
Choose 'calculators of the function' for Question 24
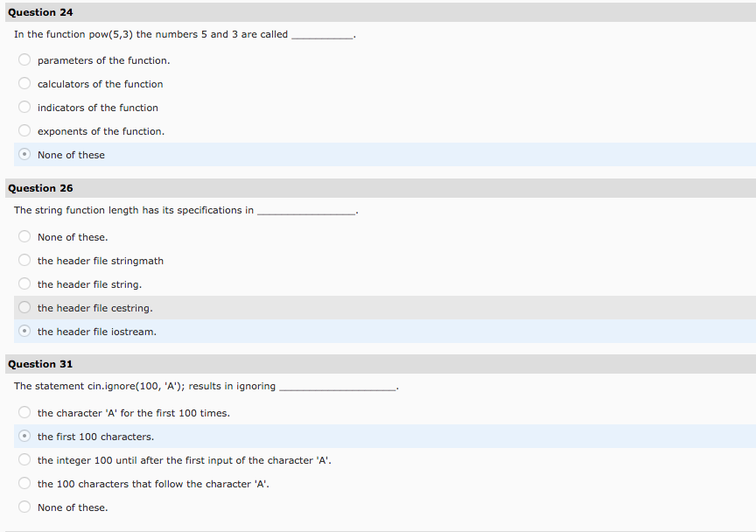tap(24, 83)
